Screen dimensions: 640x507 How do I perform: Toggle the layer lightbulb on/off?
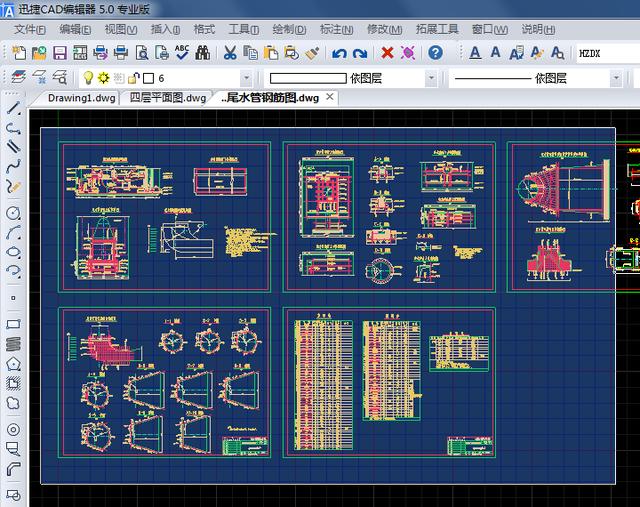87,77
